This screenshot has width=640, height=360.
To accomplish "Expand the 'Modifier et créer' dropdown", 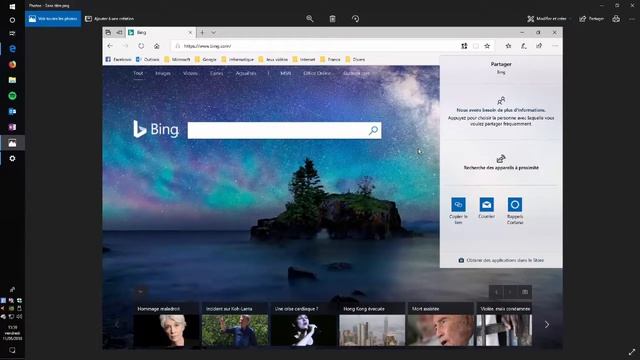I will pyautogui.click(x=548, y=19).
